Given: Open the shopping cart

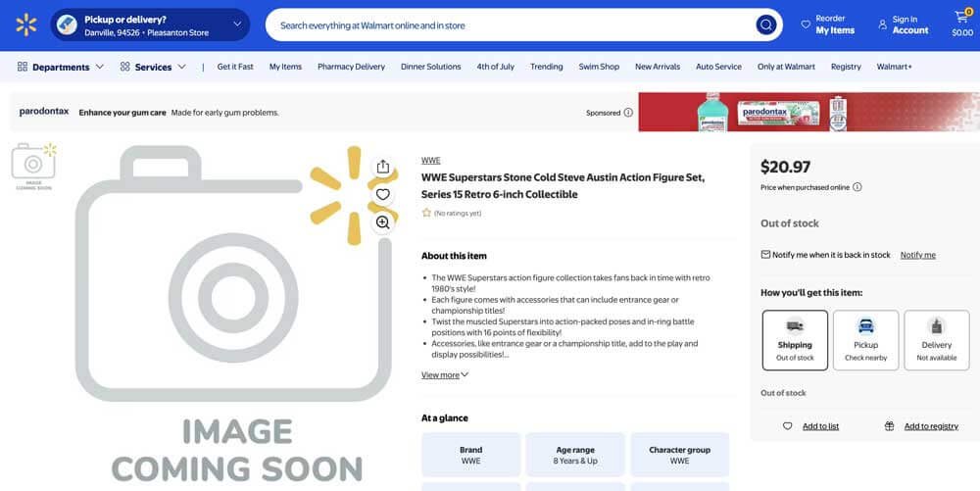Looking at the screenshot, I should click(x=961, y=25).
